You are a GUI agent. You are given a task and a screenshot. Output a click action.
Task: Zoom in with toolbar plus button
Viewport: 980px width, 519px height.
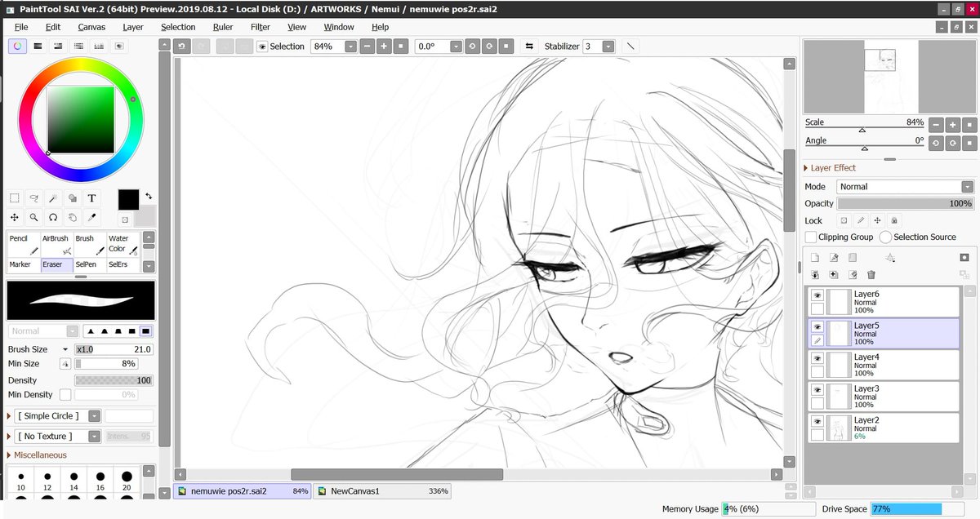tap(384, 47)
